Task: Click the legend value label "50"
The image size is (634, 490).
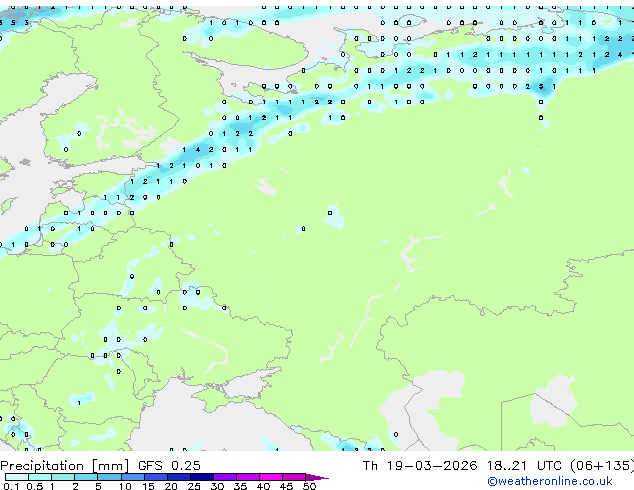Action: (x=309, y=486)
